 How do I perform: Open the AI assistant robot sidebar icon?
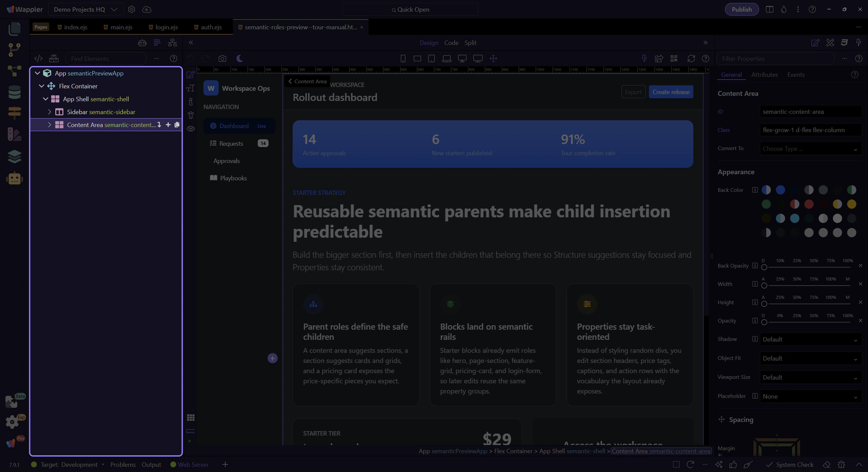(x=14, y=178)
